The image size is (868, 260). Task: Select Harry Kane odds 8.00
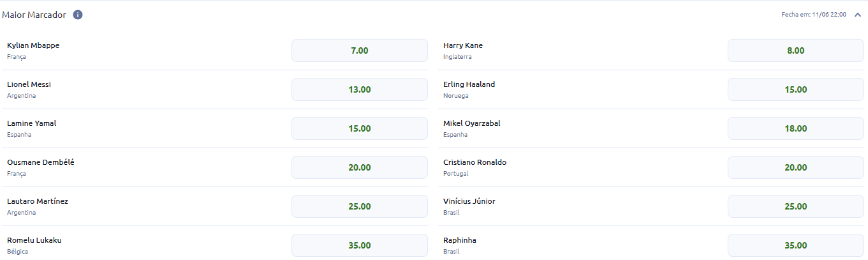click(796, 50)
